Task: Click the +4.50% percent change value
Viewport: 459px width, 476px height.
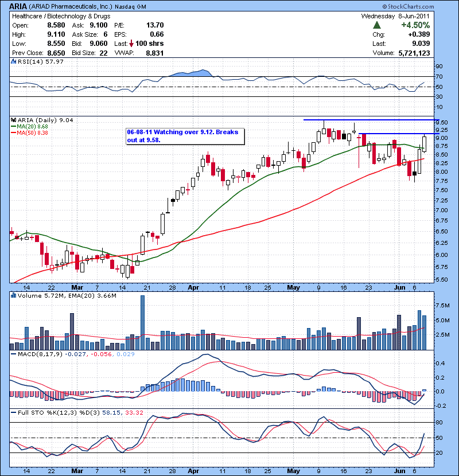Action: [x=415, y=25]
